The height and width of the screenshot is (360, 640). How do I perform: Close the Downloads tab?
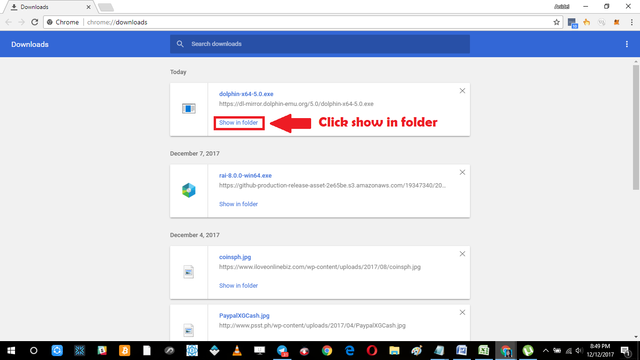tap(88, 7)
